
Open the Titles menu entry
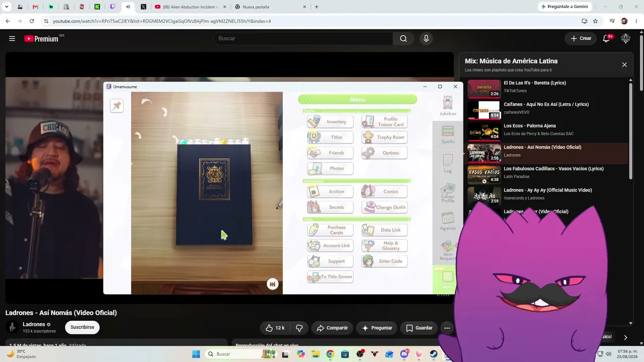330,137
